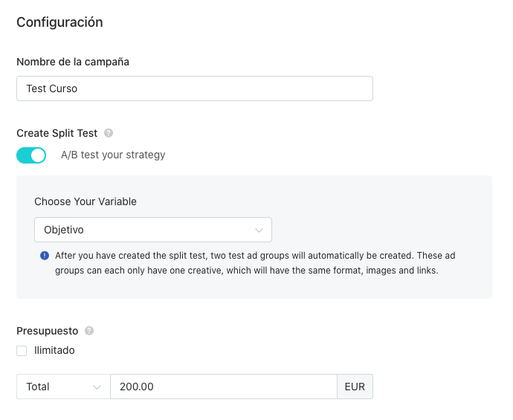Click the EUR currency suffix box
513x420 pixels.
tap(355, 387)
